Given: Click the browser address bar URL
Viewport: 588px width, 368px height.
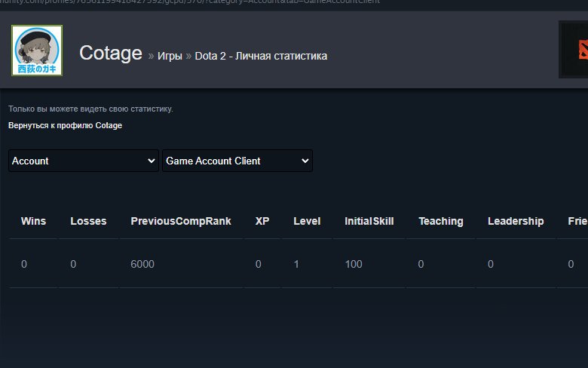Looking at the screenshot, I should (x=190, y=2).
